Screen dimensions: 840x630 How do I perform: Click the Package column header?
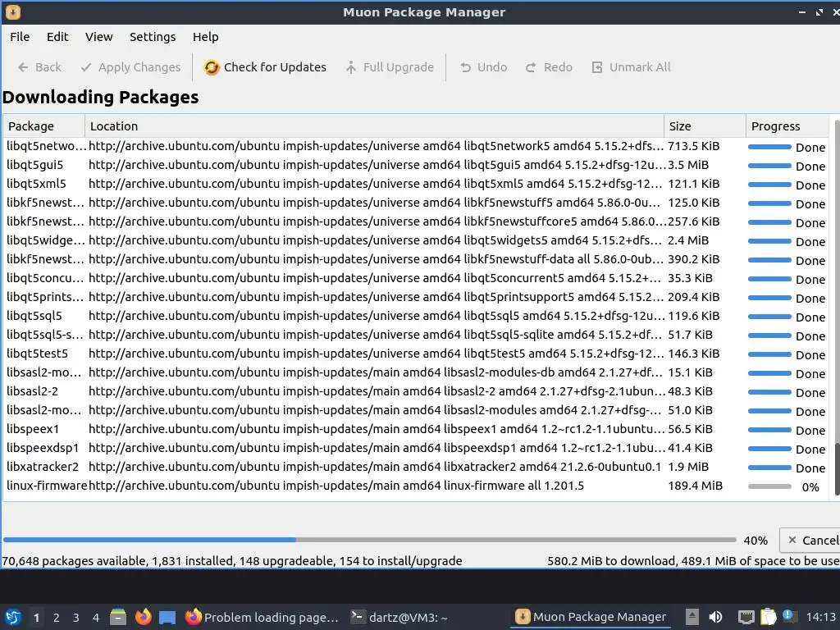(x=44, y=126)
